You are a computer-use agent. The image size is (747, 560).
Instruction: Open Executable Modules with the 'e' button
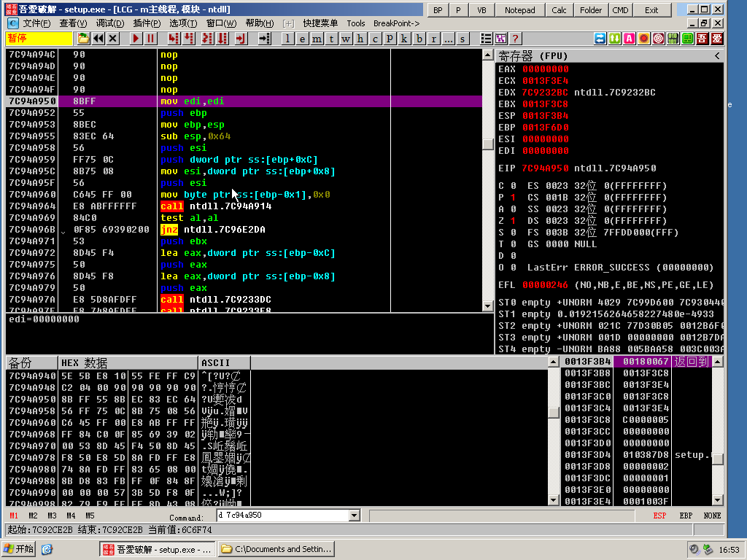(302, 39)
